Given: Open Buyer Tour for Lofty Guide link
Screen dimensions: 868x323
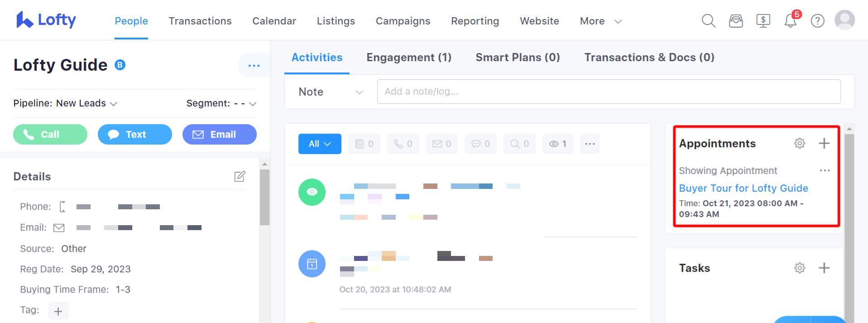Looking at the screenshot, I should pos(743,188).
